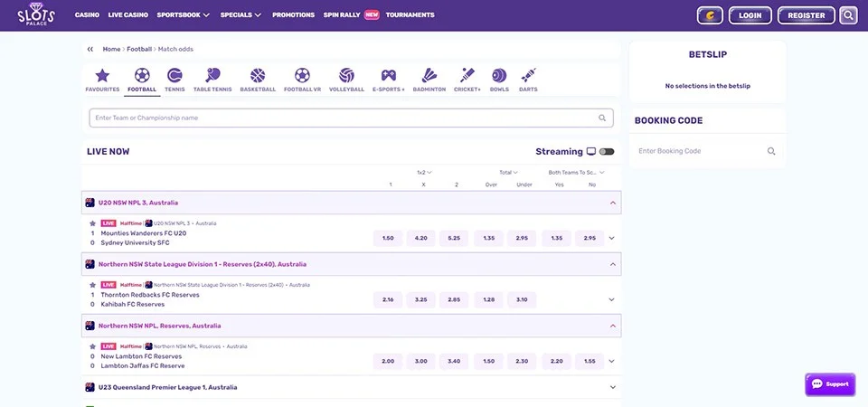
Task: Click the streaming monitor icon
Action: [x=591, y=152]
